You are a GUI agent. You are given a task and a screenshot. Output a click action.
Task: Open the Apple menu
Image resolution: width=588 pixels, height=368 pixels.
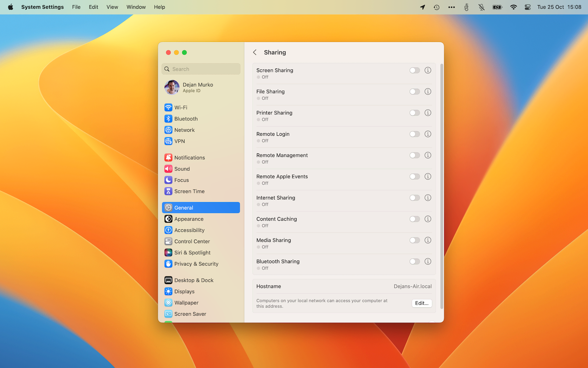click(x=10, y=7)
